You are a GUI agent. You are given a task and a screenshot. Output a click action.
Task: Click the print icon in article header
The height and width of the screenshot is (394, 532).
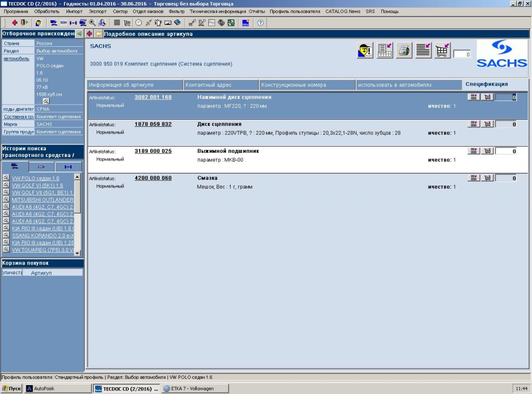[404, 50]
